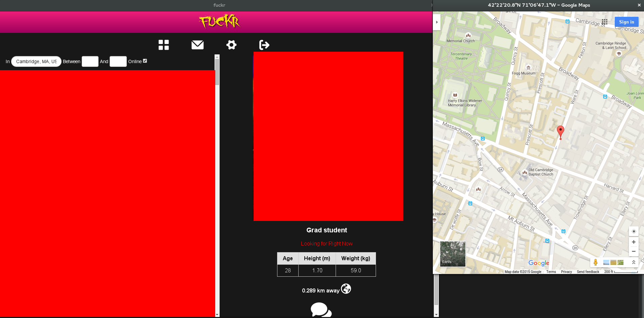Expand the map imagery strip chevron

click(x=634, y=262)
